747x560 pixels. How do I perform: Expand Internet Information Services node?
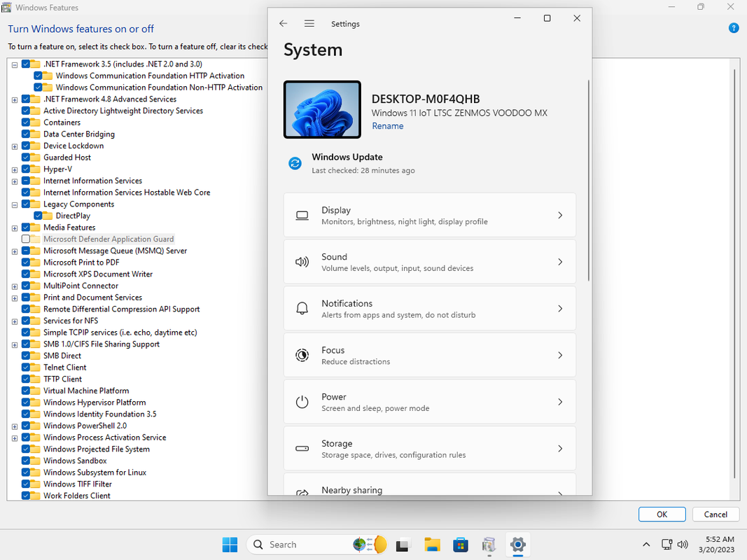point(15,181)
